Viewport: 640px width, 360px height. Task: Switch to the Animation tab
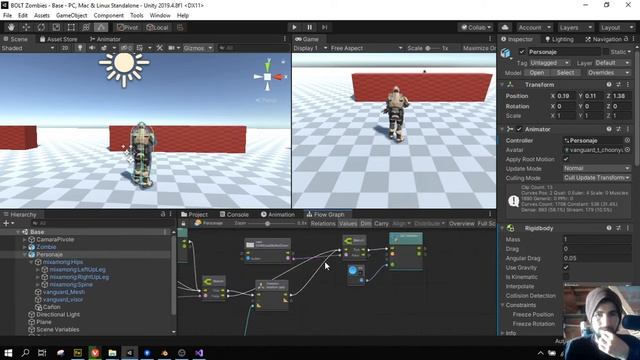[278, 214]
